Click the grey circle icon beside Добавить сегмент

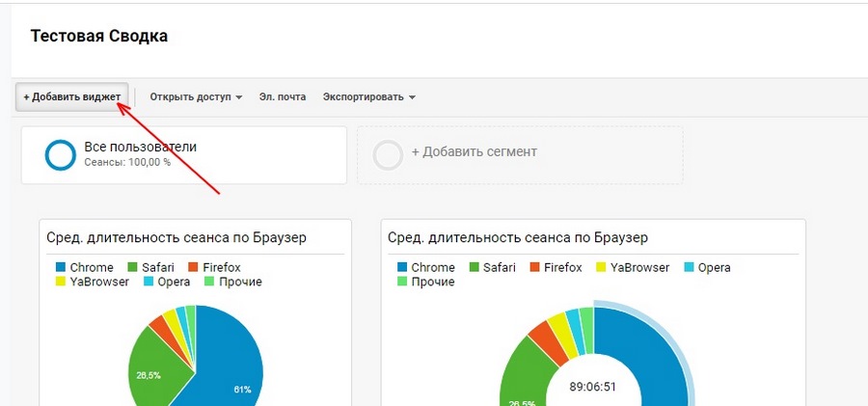coord(388,155)
